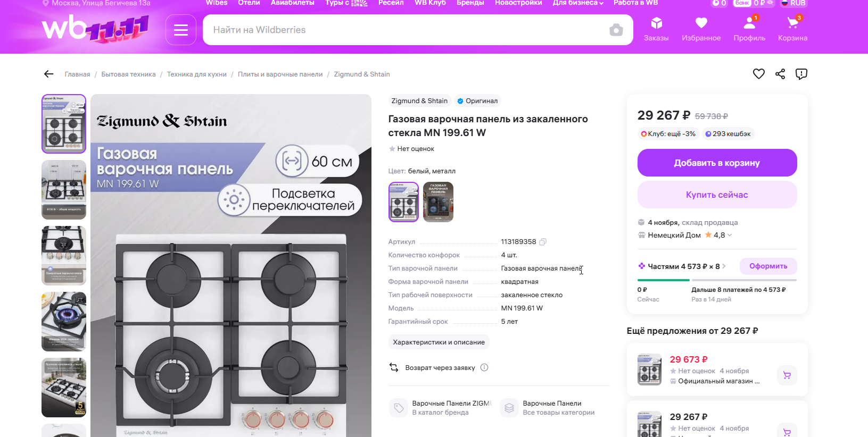This screenshot has height=437, width=868.
Task: Click the camera image search icon
Action: click(x=616, y=30)
